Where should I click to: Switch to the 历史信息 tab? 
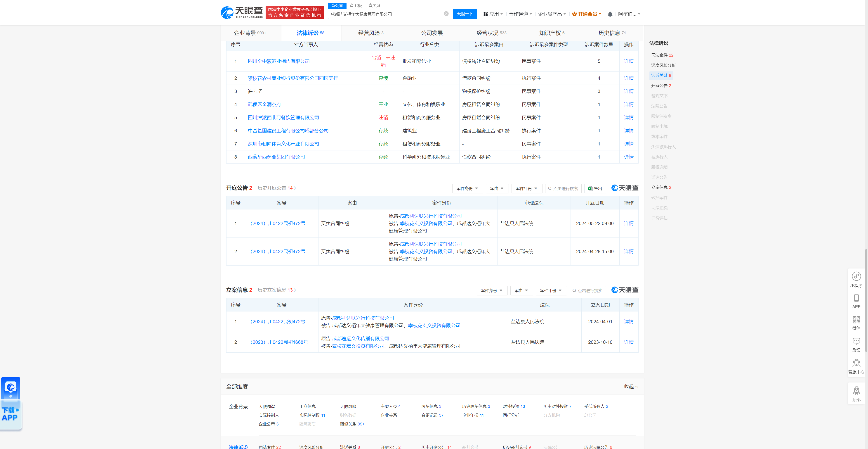[612, 33]
